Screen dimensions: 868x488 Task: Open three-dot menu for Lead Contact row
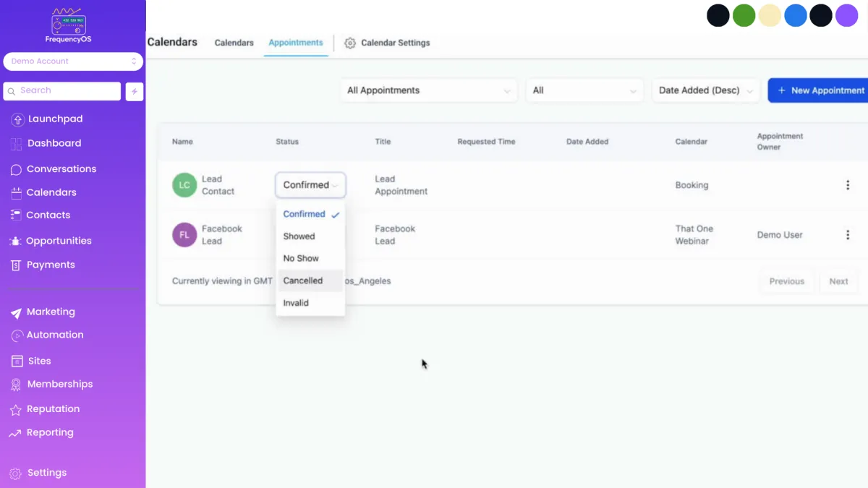coord(848,185)
